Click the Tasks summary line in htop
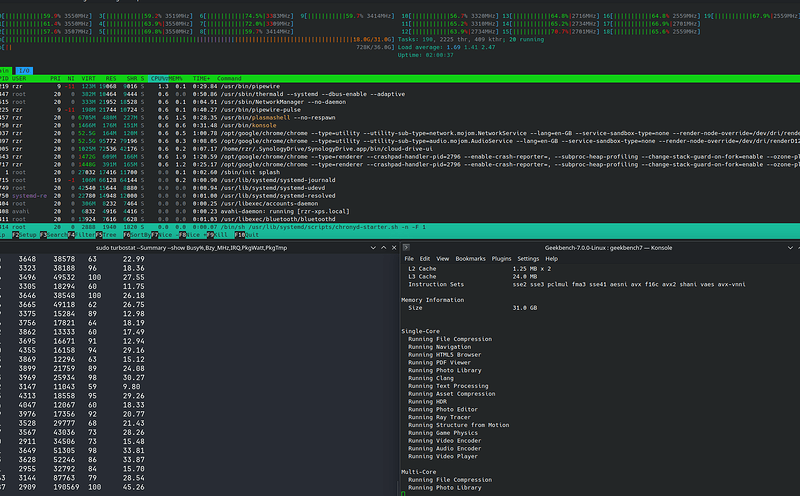The image size is (800, 496). pyautogui.click(x=471, y=39)
